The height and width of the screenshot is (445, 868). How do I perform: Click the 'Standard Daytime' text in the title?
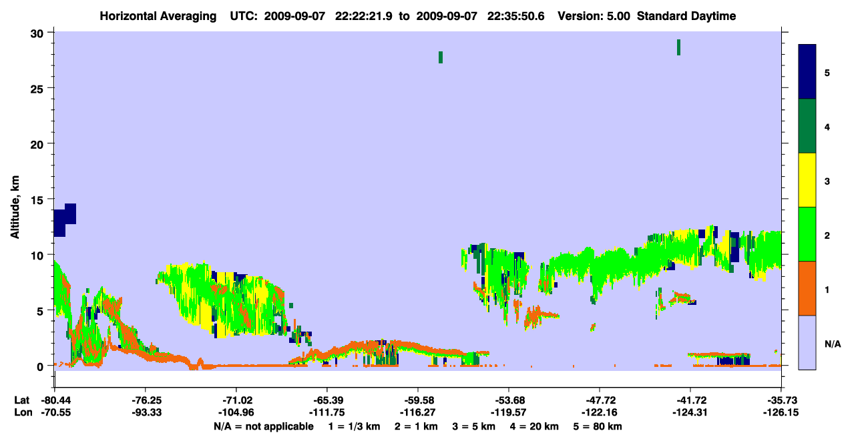pyautogui.click(x=686, y=16)
